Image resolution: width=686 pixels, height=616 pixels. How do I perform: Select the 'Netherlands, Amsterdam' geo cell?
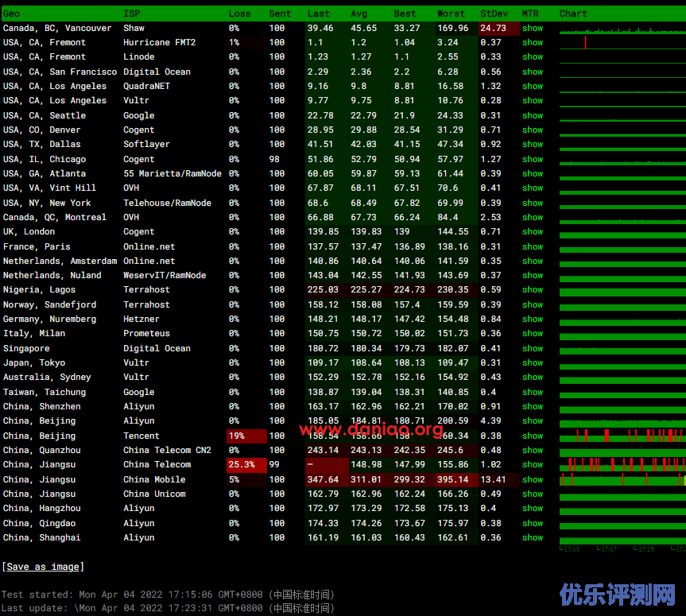pos(60,262)
